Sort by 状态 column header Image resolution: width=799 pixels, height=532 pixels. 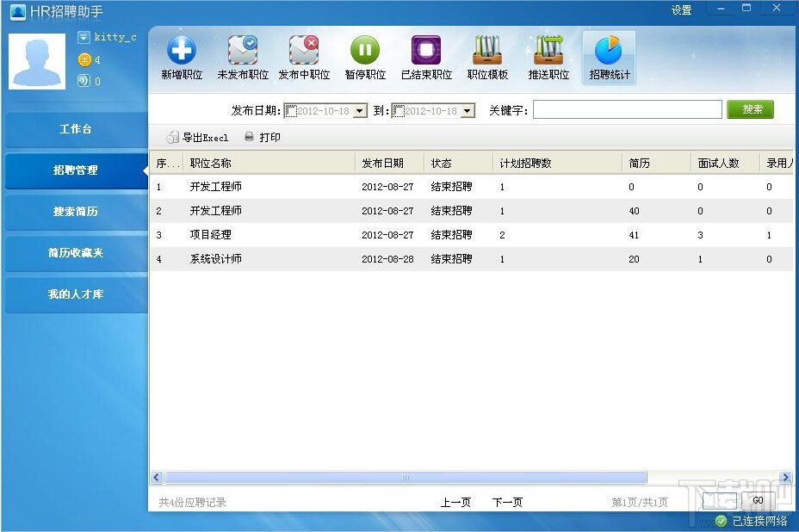pyautogui.click(x=458, y=163)
